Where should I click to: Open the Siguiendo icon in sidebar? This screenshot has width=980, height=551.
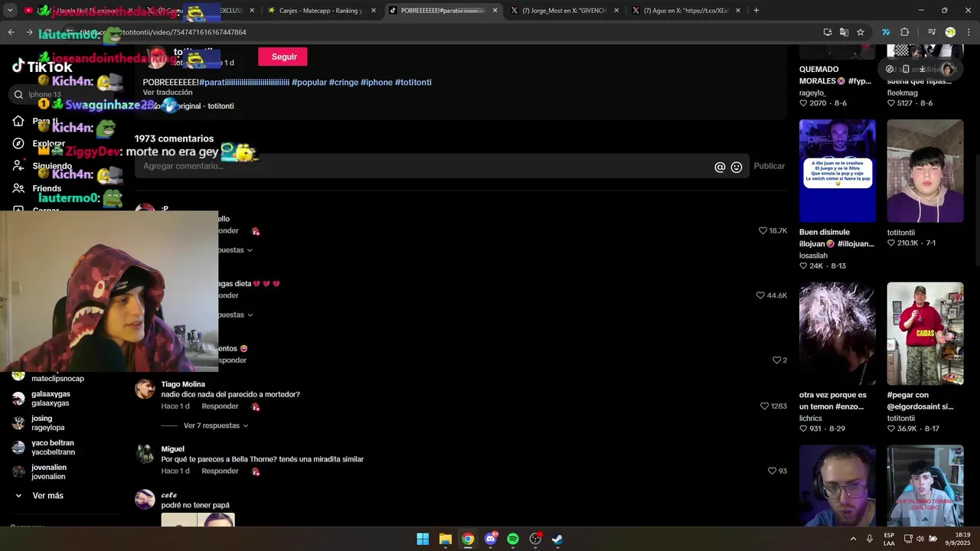18,165
